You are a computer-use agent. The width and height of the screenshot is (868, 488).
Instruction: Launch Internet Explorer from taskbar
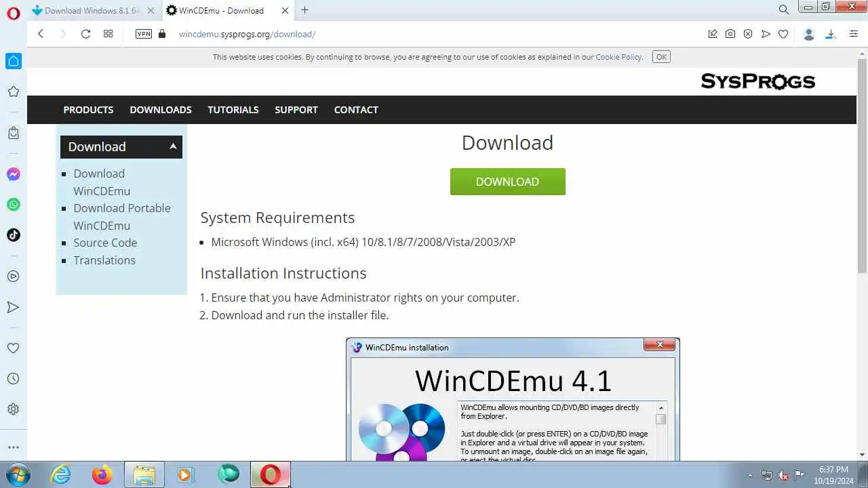point(61,474)
